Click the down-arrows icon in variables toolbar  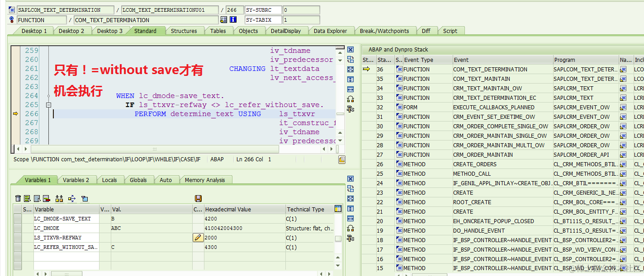[x=59, y=198]
